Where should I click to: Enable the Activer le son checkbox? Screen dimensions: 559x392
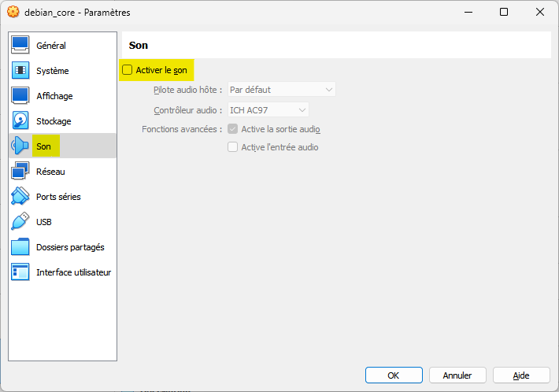point(128,70)
